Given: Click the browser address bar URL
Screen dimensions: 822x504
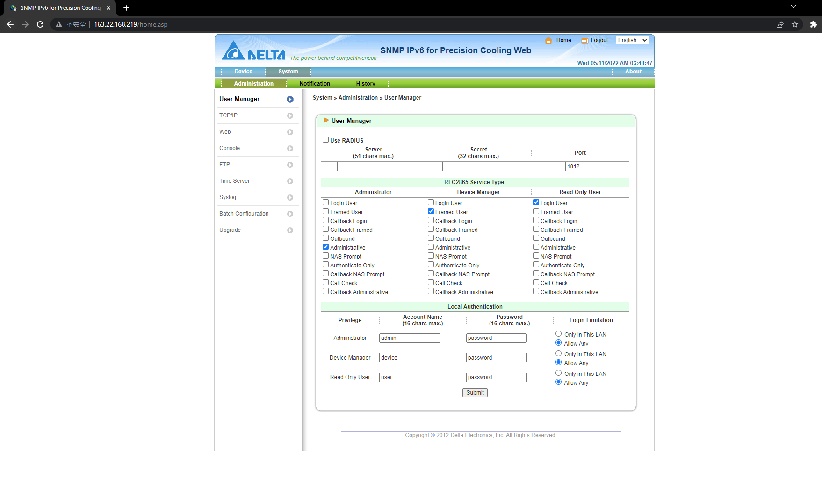Looking at the screenshot, I should [131, 24].
